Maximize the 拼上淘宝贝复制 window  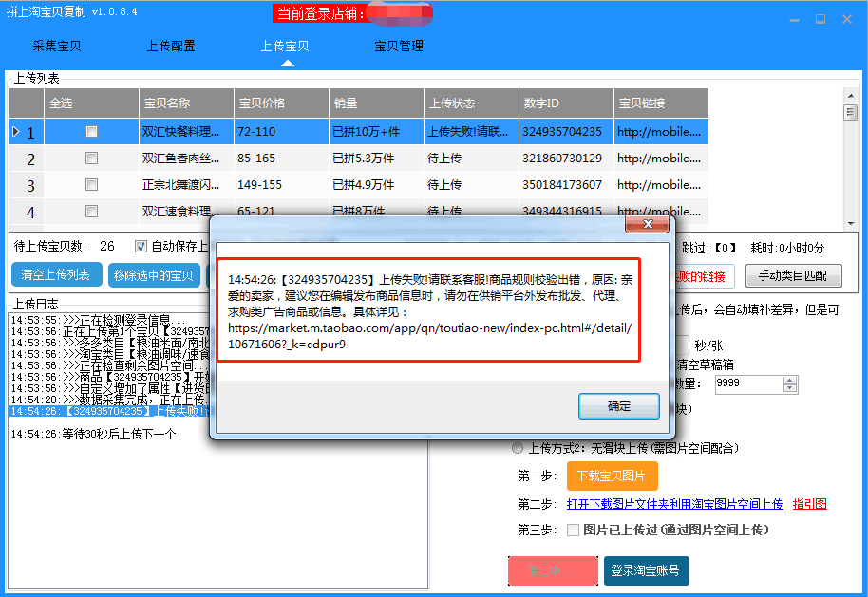[821, 19]
